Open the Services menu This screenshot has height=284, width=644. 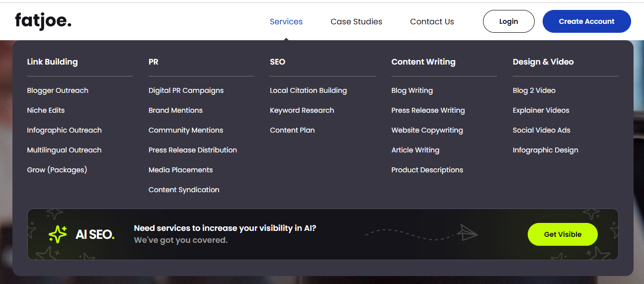click(286, 21)
